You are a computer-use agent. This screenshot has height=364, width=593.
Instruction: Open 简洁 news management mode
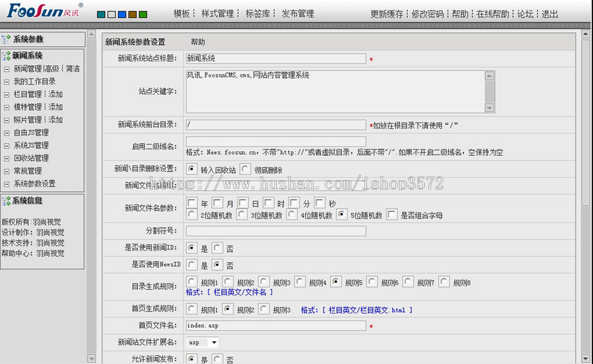[72, 69]
